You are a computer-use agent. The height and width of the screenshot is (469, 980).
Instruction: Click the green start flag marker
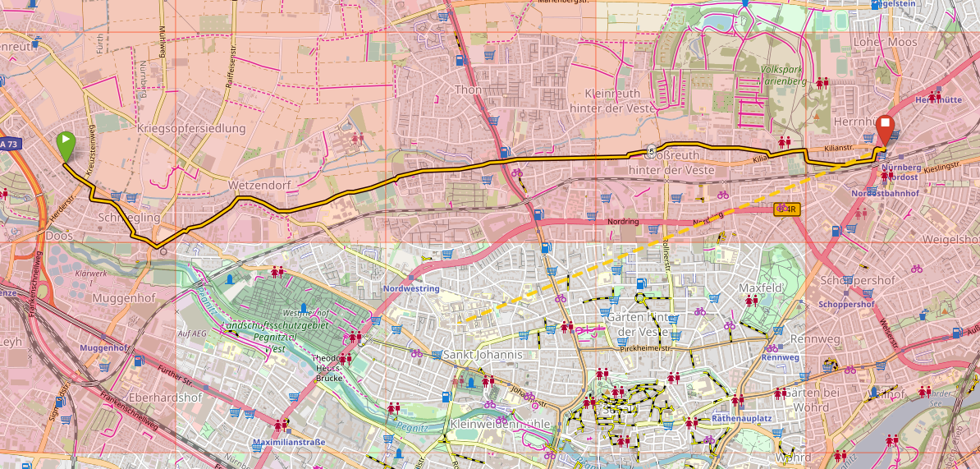(x=66, y=145)
